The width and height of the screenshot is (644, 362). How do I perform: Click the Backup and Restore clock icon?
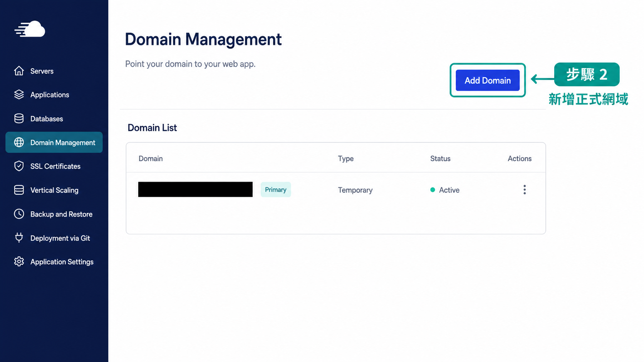(19, 214)
